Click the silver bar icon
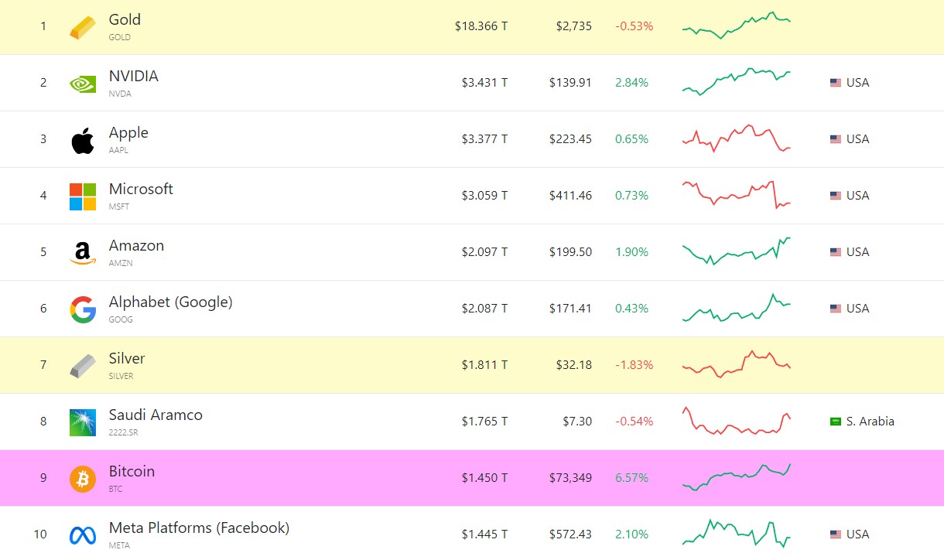The width and height of the screenshot is (944, 560). [x=82, y=364]
